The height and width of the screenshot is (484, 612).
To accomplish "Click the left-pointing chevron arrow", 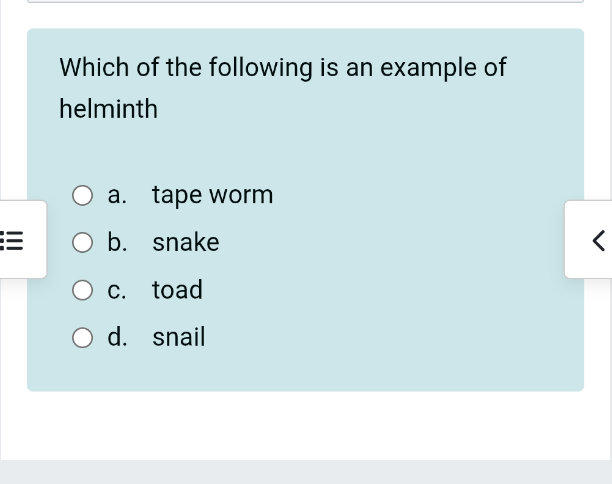I will pyautogui.click(x=597, y=240).
